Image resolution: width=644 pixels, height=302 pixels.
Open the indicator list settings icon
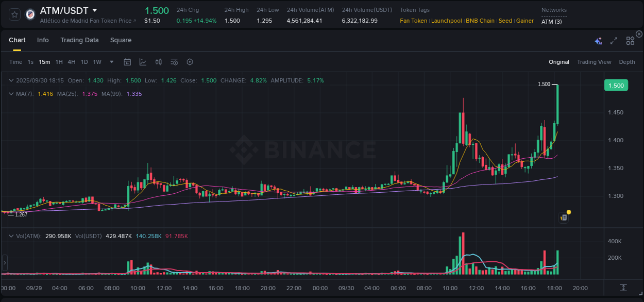(174, 62)
